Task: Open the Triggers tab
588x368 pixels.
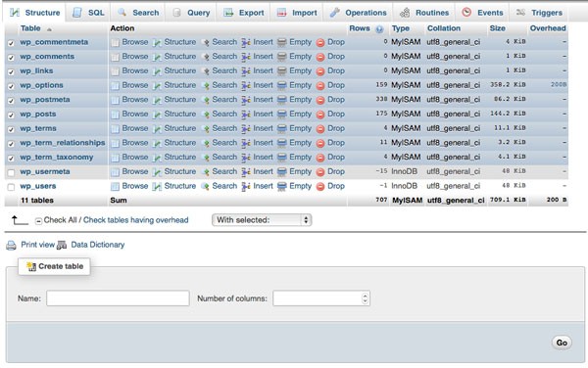Action: (539, 13)
